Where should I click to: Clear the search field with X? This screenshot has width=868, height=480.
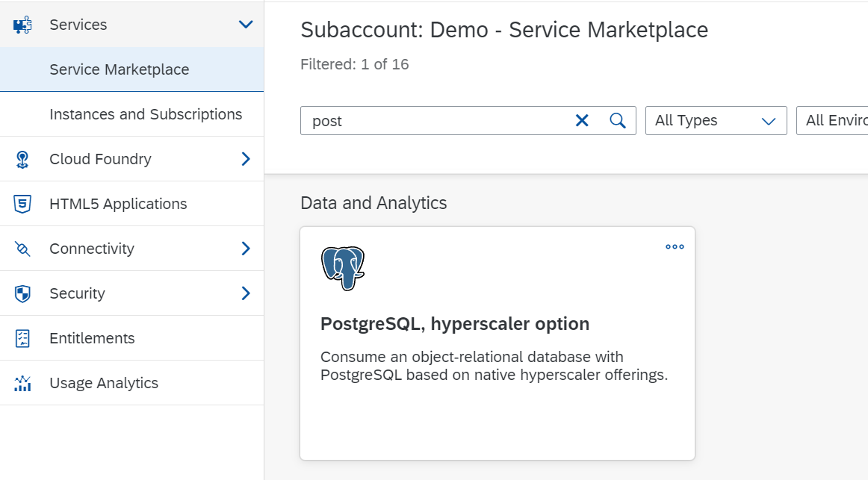point(582,121)
